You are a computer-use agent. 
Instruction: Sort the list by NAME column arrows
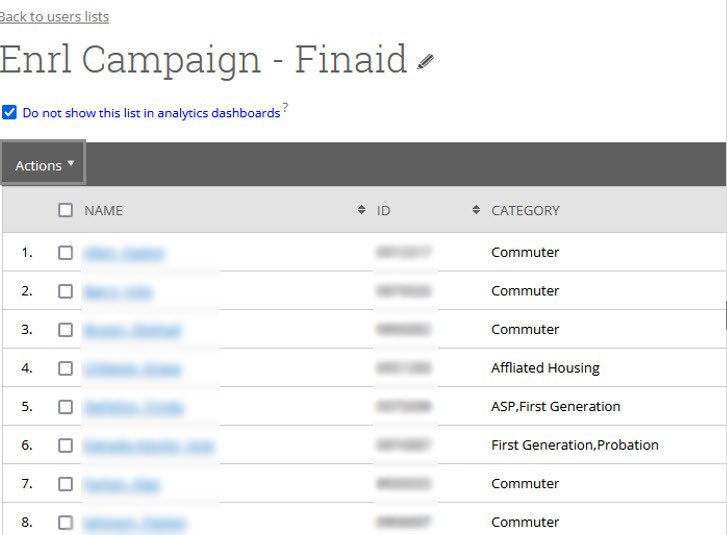(x=361, y=211)
